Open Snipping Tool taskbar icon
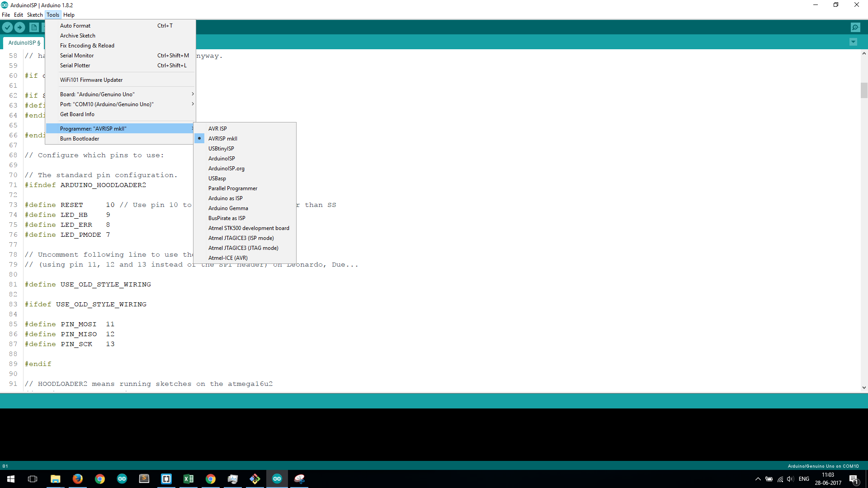The image size is (868, 488). point(299,479)
